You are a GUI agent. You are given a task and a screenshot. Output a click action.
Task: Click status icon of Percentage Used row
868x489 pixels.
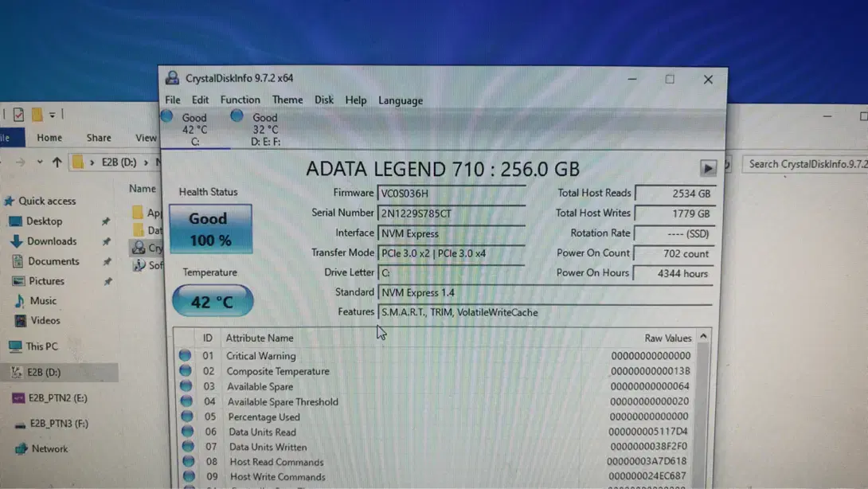click(x=187, y=416)
